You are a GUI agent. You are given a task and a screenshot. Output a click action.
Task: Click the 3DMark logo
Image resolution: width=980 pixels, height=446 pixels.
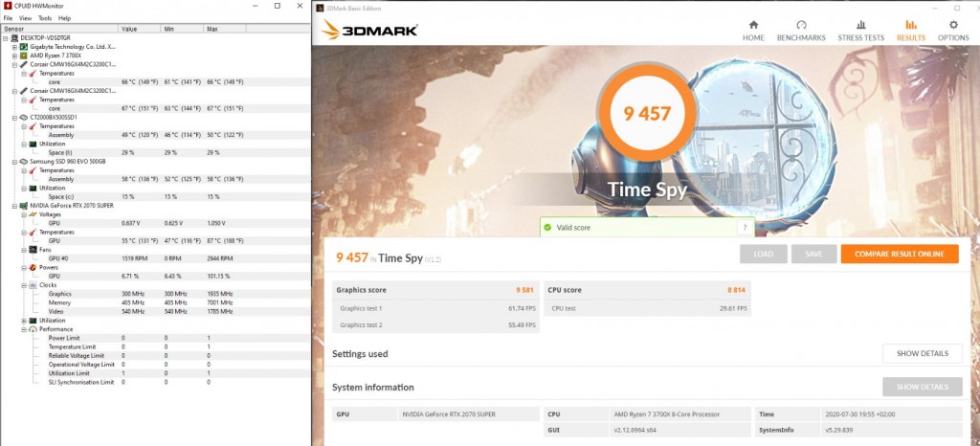(x=369, y=30)
